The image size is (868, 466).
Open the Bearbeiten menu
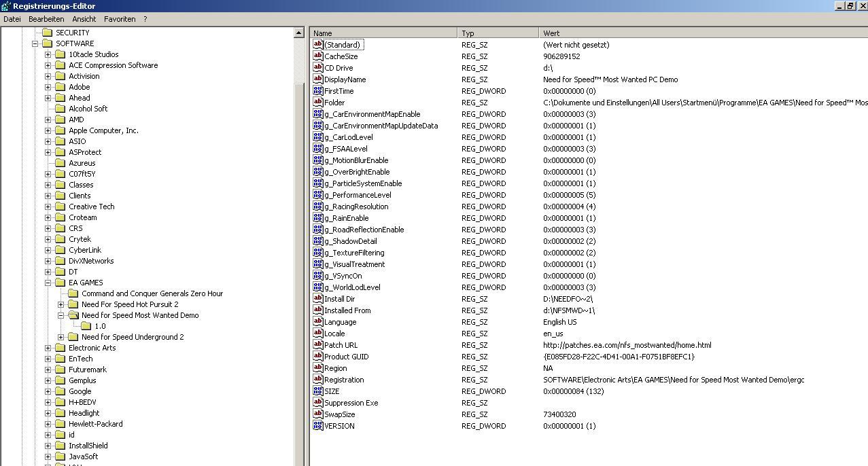[46, 19]
